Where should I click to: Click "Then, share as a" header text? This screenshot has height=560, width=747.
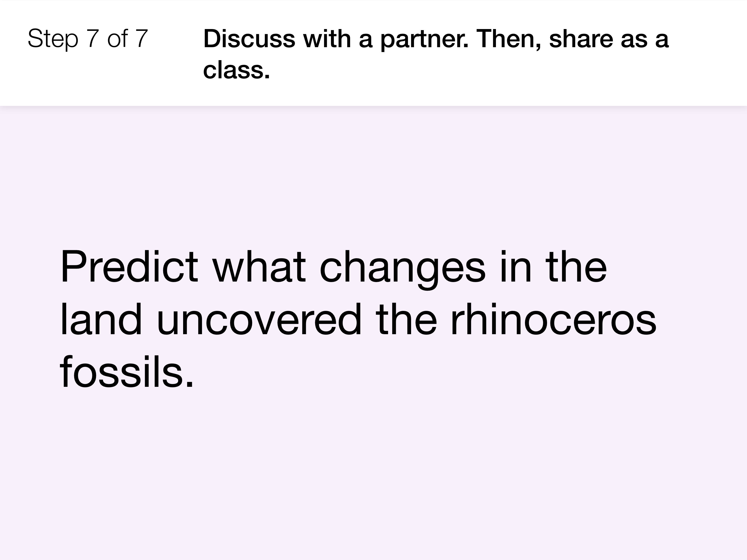[572, 39]
